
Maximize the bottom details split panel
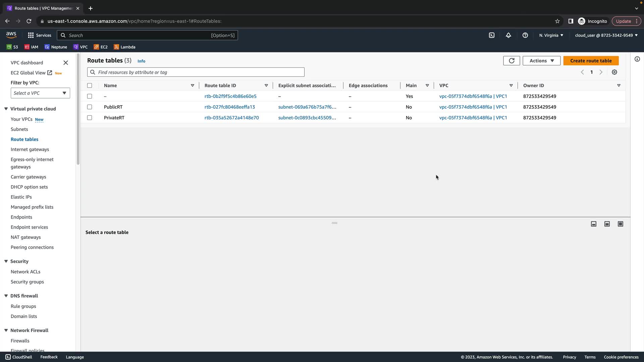click(620, 224)
